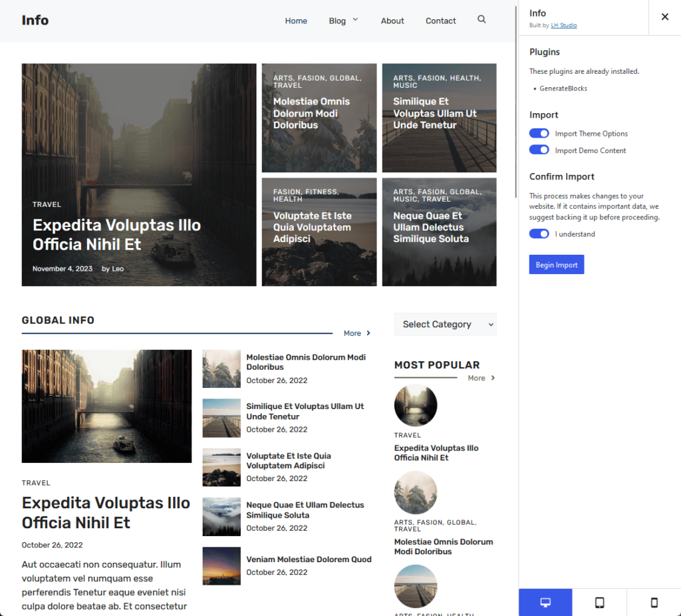
Task: Click sunset thumbnail for Veniam Molestiae
Action: coord(221,566)
